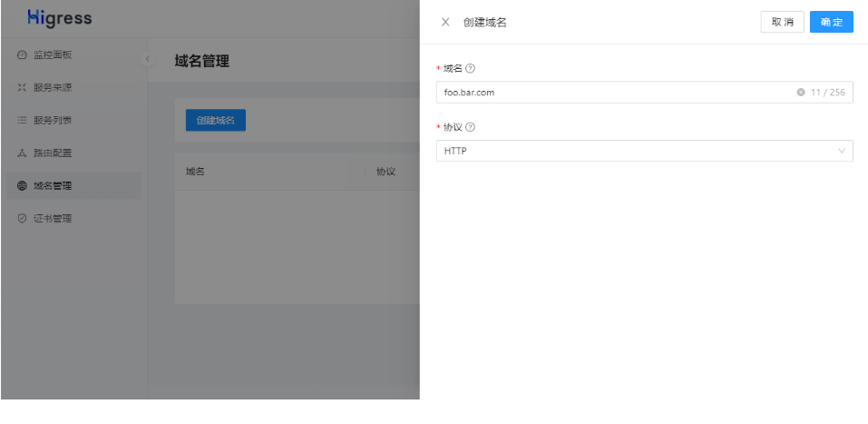Viewport: 868px width, 424px height.
Task: Clear the domain name input with clear icon
Action: tap(801, 93)
